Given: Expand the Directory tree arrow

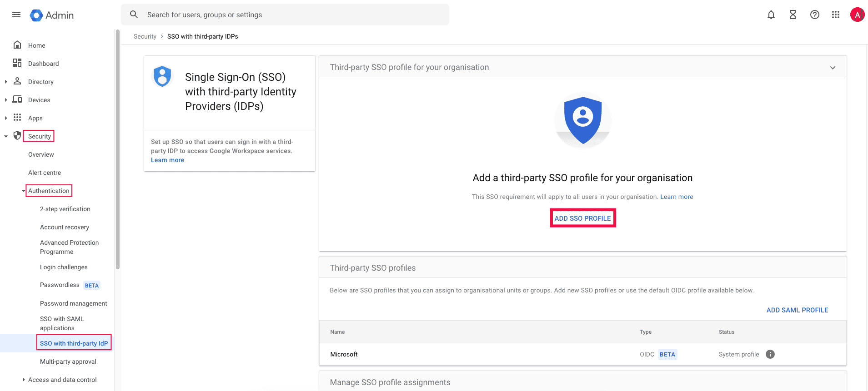Looking at the screenshot, I should click(x=6, y=82).
